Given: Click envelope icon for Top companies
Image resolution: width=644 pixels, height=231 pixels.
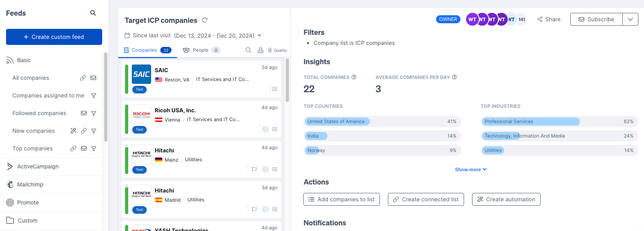Looking at the screenshot, I should click(84, 148).
